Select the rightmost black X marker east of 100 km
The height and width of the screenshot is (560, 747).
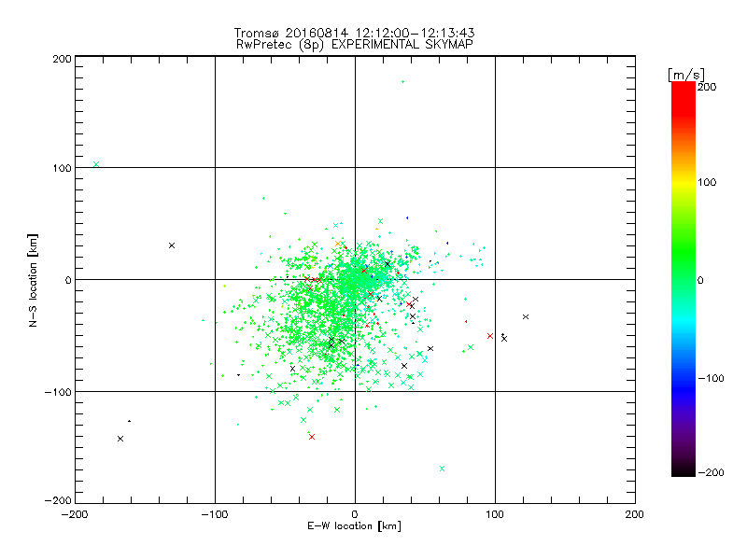tap(526, 316)
